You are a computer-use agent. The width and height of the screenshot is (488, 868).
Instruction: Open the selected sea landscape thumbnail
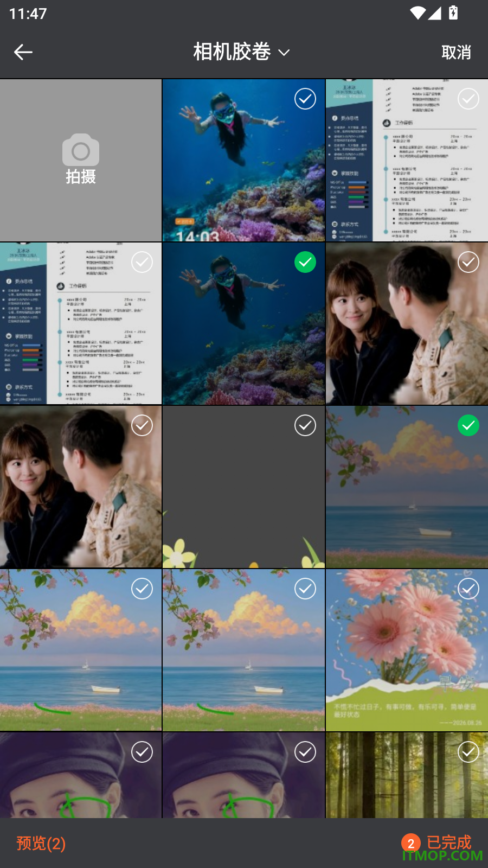[x=407, y=487]
